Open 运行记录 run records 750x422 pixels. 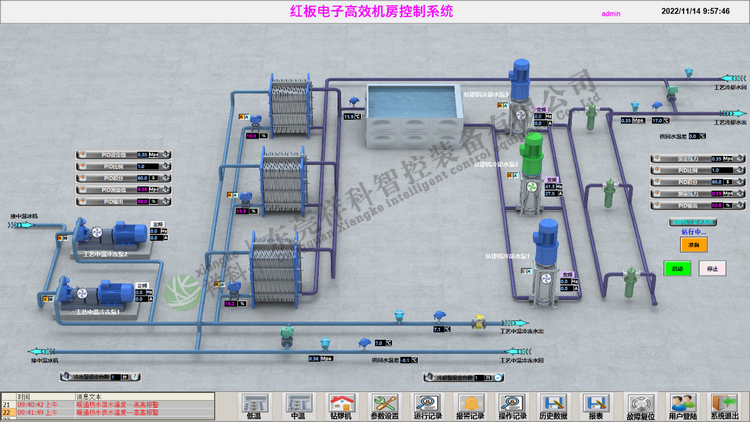[x=428, y=404]
